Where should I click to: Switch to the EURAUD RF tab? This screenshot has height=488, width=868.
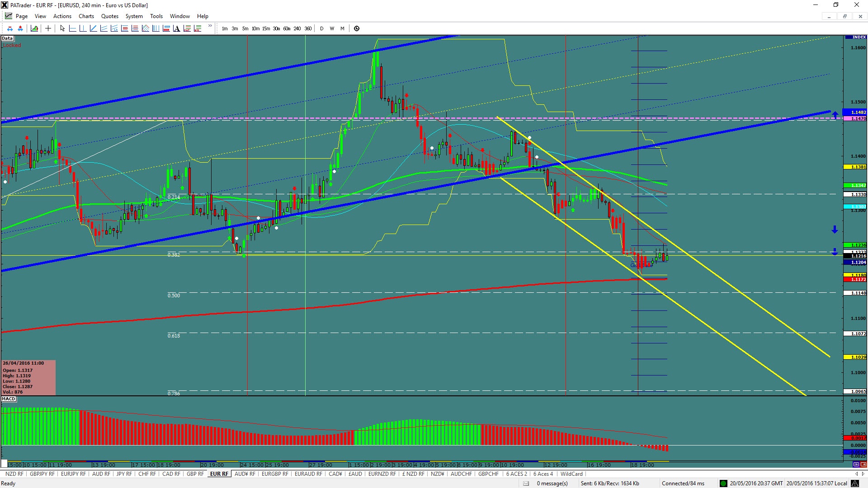tap(308, 474)
